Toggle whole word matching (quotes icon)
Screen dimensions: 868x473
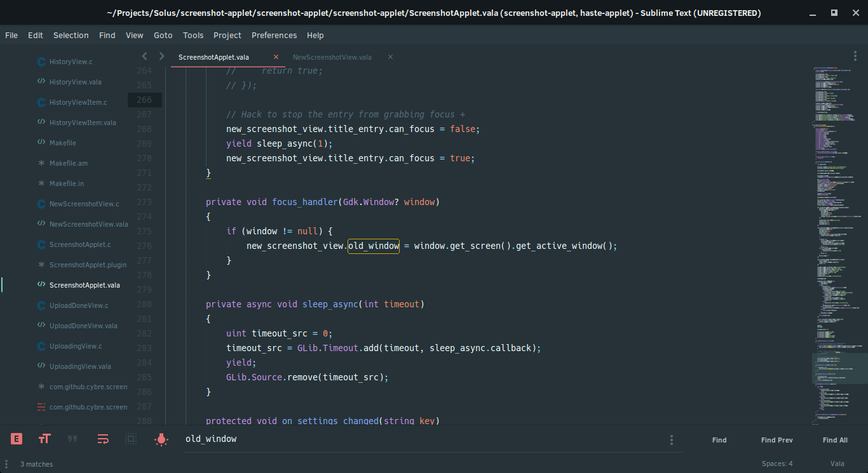(72, 439)
